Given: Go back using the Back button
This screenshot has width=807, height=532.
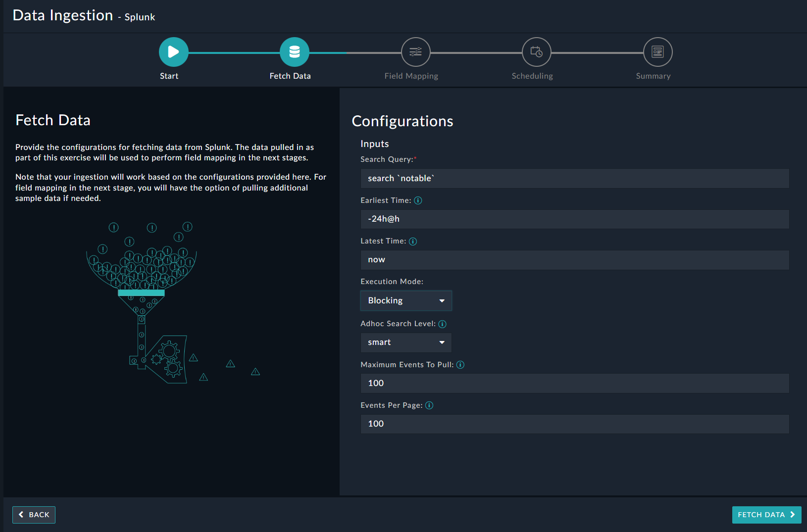Looking at the screenshot, I should 34,515.
